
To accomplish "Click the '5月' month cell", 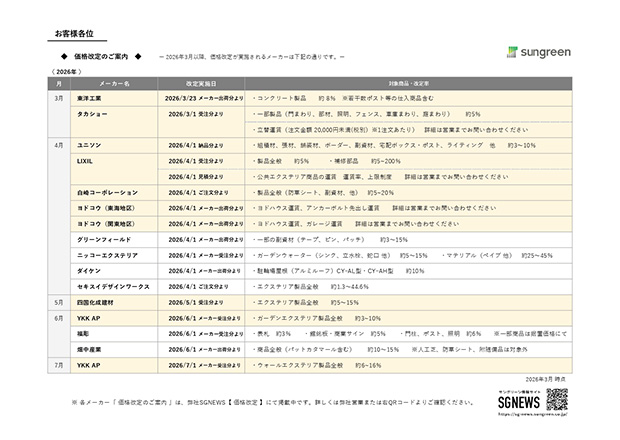I will point(59,303).
